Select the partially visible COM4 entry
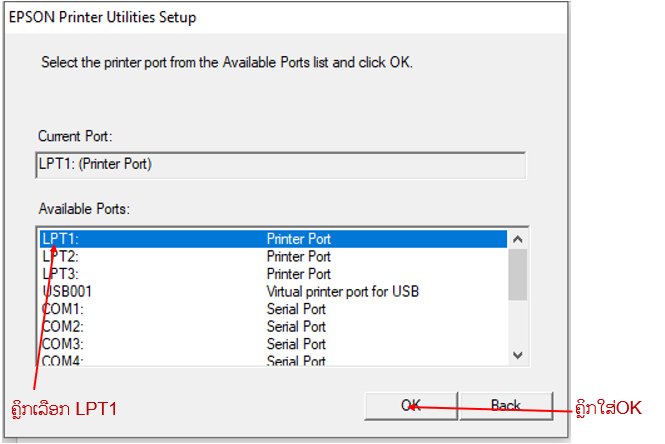Viewport: 665px width, 444px height. point(150,360)
